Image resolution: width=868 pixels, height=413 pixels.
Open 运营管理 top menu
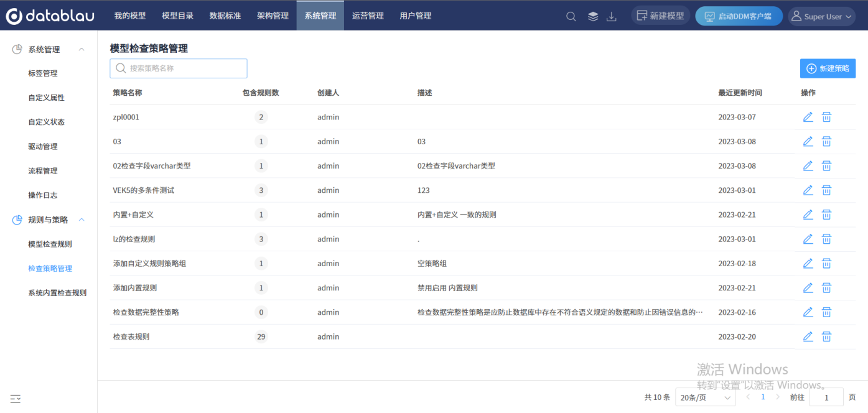point(368,16)
